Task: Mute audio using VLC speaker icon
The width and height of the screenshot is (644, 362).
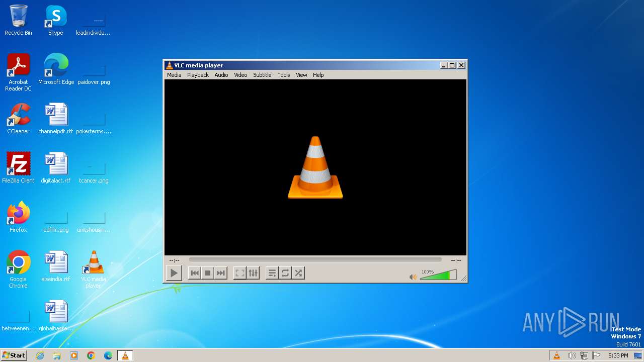Action: coord(413,277)
